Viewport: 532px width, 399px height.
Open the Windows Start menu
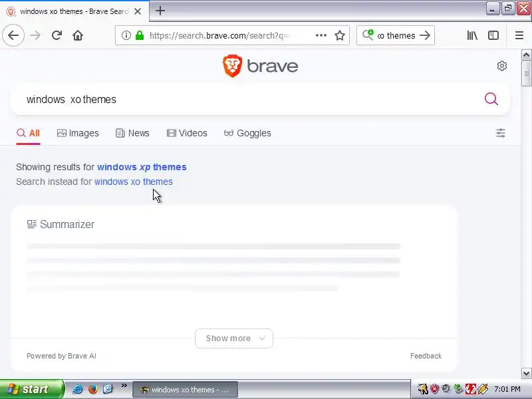click(31, 389)
